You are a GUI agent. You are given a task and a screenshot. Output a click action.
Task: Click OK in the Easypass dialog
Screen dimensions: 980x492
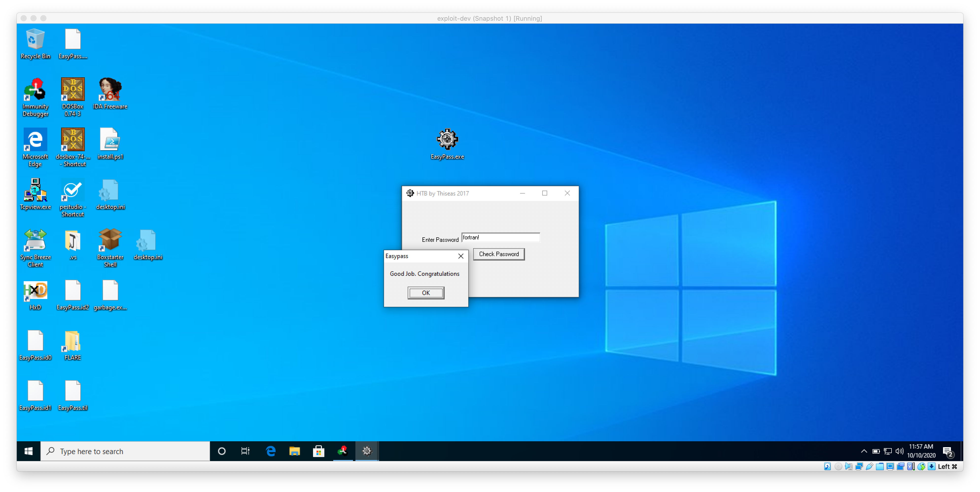[426, 293]
